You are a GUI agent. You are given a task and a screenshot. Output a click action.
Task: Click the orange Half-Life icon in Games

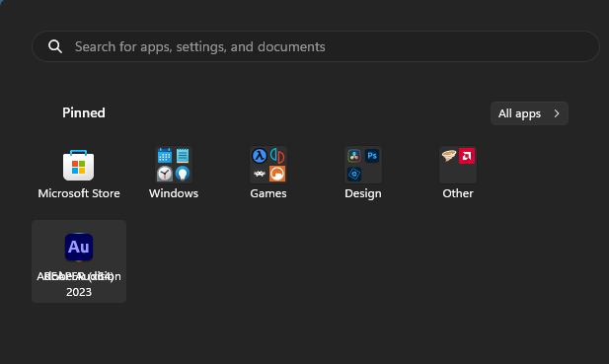click(277, 174)
